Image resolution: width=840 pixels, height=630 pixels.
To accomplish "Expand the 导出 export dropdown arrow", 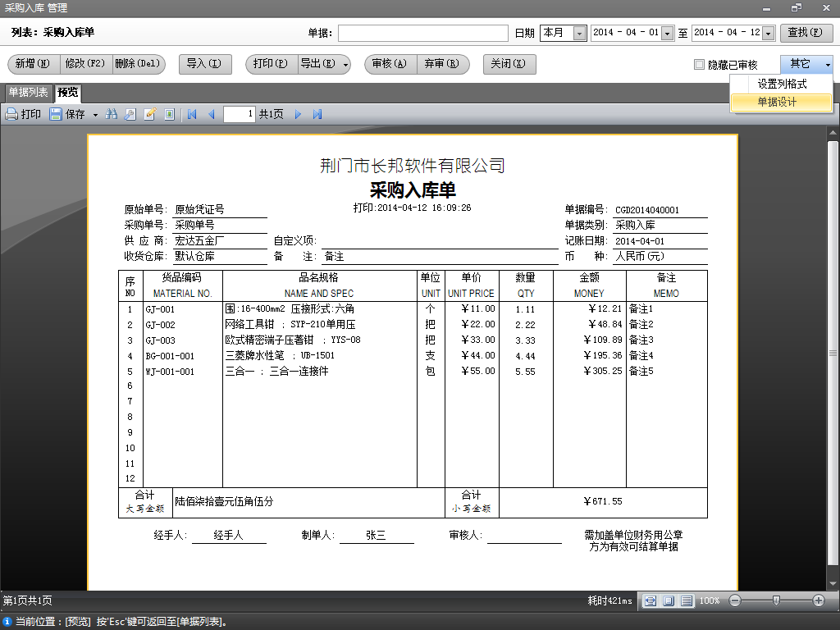I will point(346,64).
